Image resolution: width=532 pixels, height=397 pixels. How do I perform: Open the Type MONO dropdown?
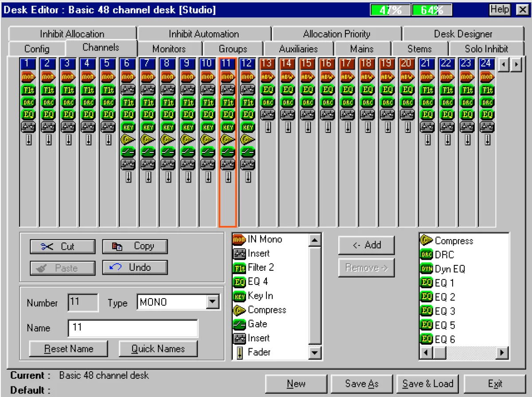pos(213,303)
